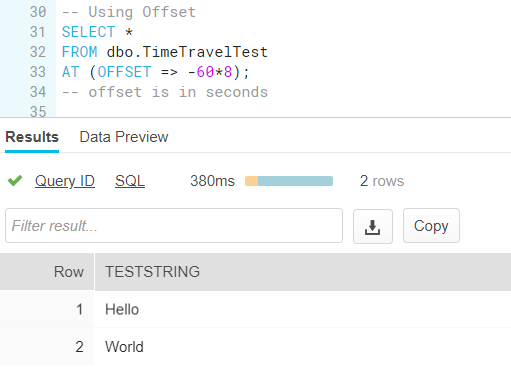
Task: Click the OFFSET keyword on line 33
Action: pyautogui.click(x=124, y=72)
